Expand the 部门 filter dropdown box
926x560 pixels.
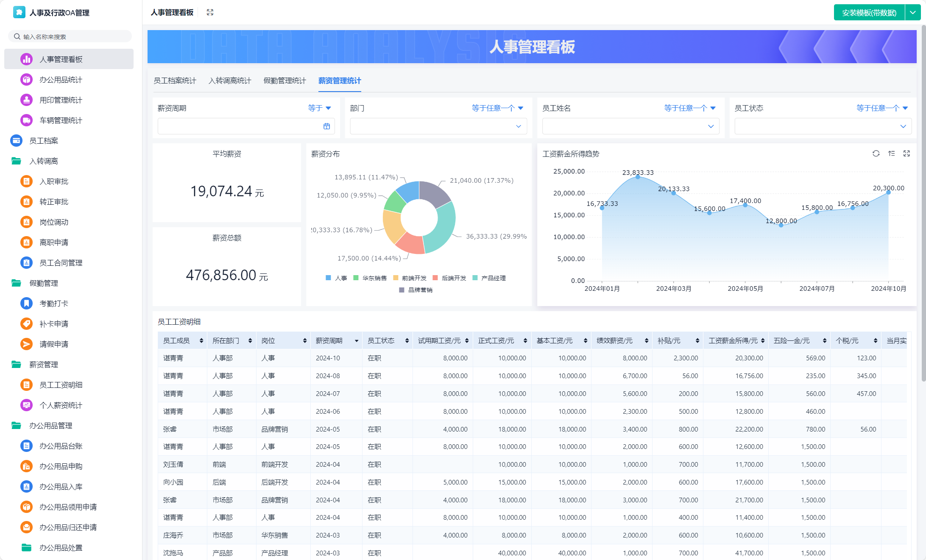click(x=438, y=126)
